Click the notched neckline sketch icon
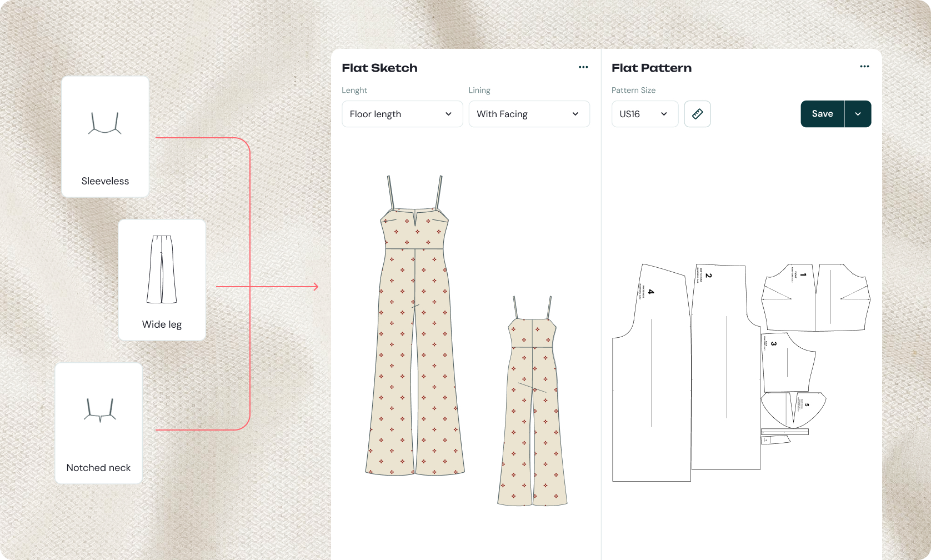Screen dimensions: 931x560 click(100, 410)
